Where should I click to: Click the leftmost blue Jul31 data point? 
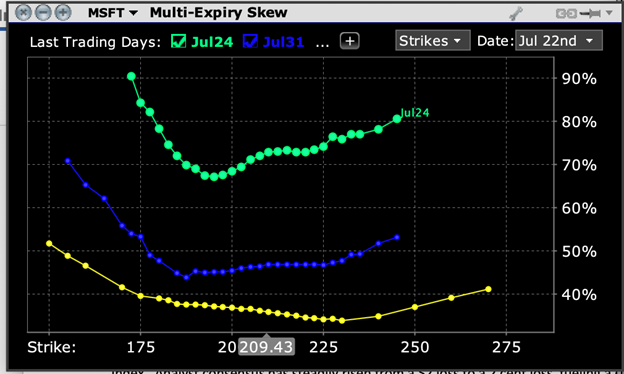point(68,161)
